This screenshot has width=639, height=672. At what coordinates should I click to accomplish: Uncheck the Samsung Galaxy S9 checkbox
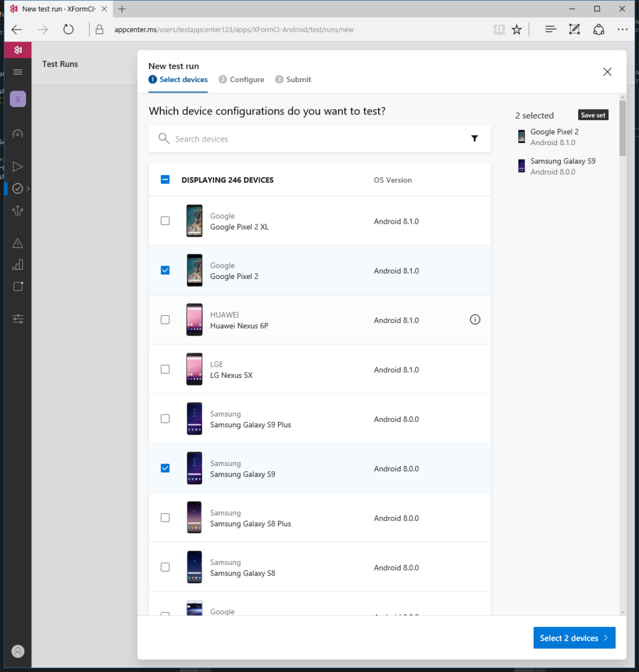tap(165, 468)
